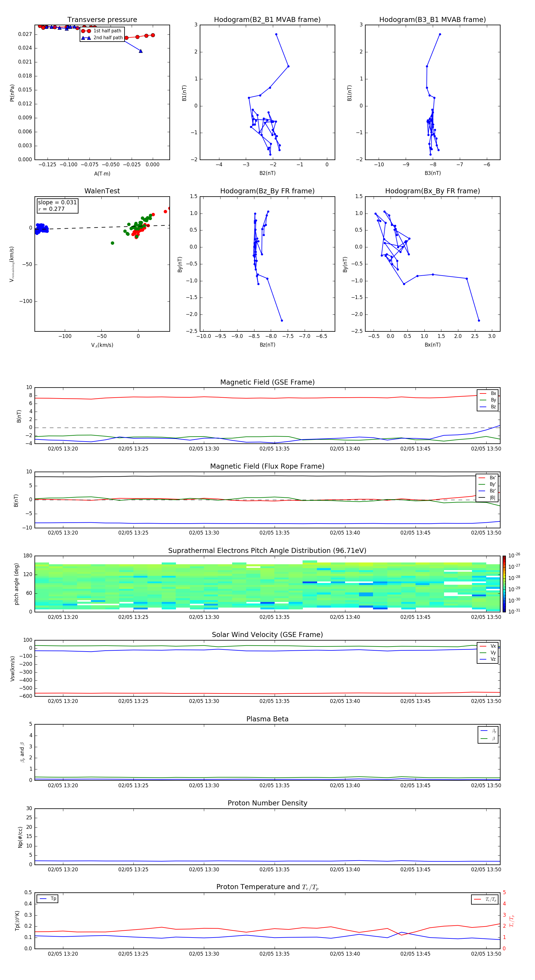Viewport: 535px width, 980px height.
Task: Click the 'V_A(km/s)' x-axis label
Action: click(102, 345)
